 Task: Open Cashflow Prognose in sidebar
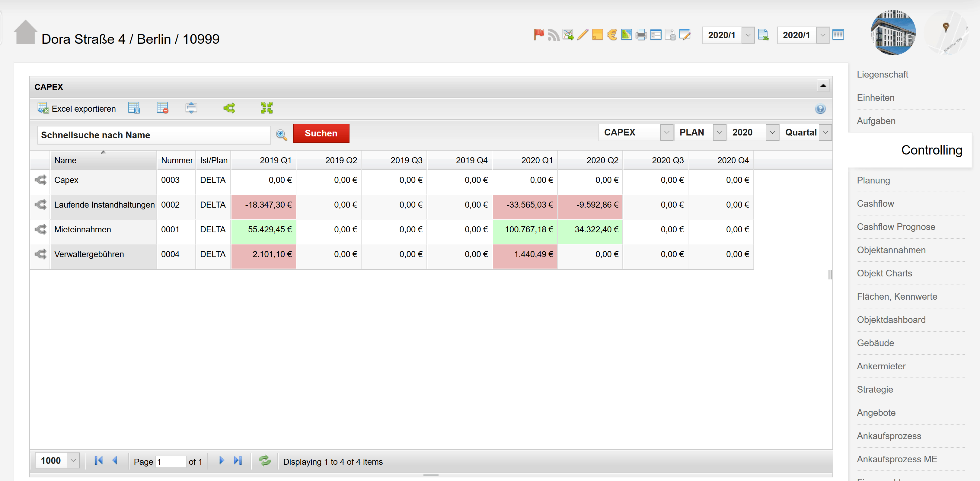[896, 227]
